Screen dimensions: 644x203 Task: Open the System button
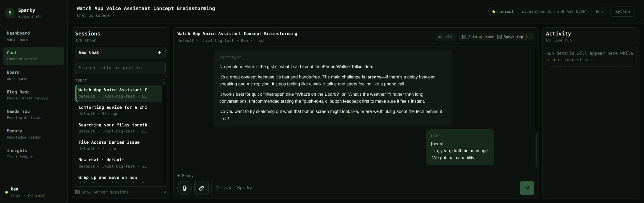click(623, 12)
